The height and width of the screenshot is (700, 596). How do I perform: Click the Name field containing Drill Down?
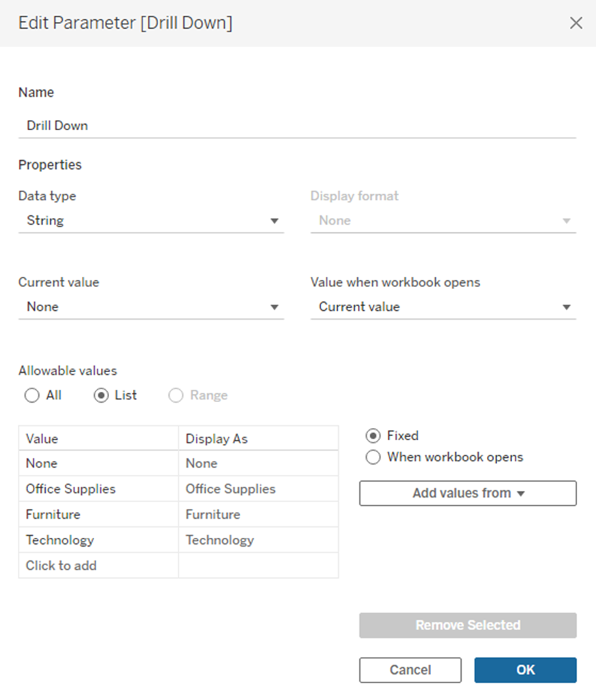pyautogui.click(x=297, y=125)
